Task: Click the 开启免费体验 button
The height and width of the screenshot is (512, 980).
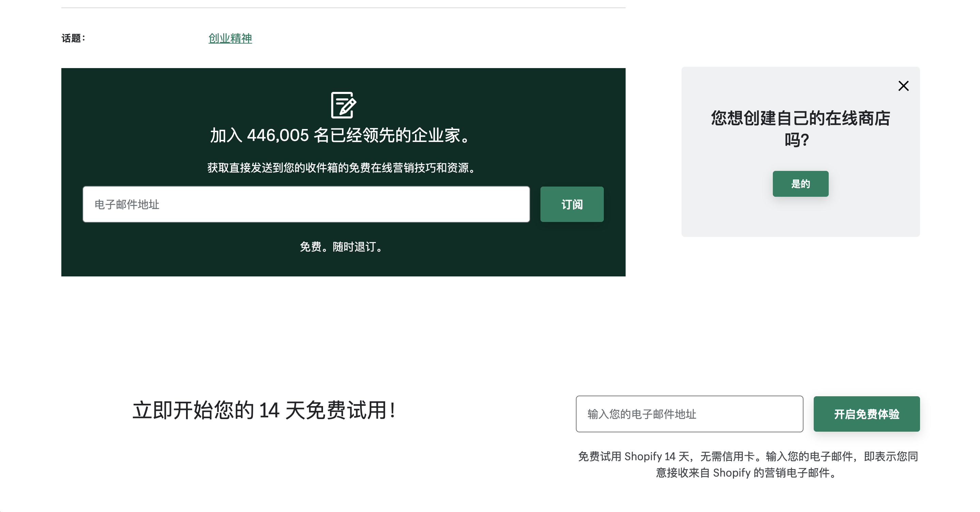Action: click(x=867, y=414)
